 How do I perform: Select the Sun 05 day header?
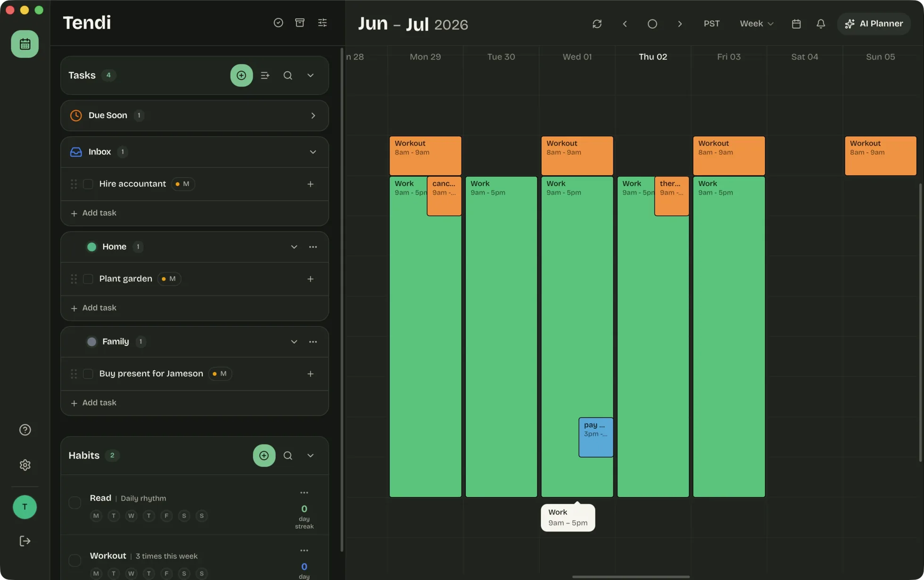[880, 57]
